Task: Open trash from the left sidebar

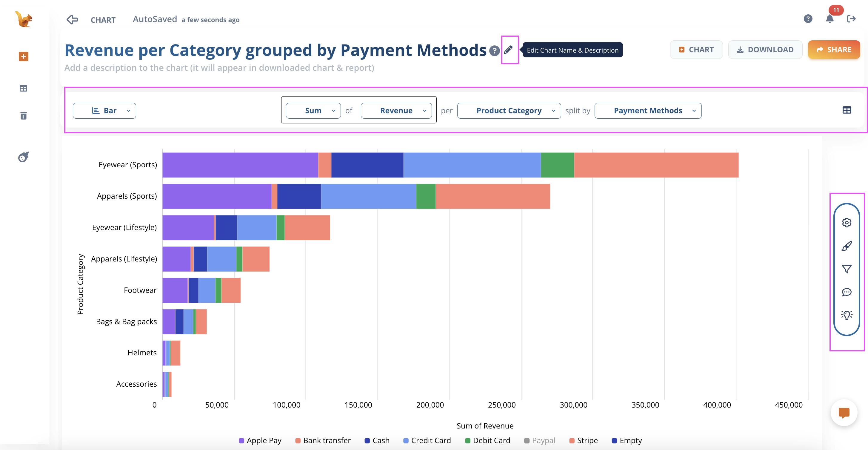Action: coord(23,115)
